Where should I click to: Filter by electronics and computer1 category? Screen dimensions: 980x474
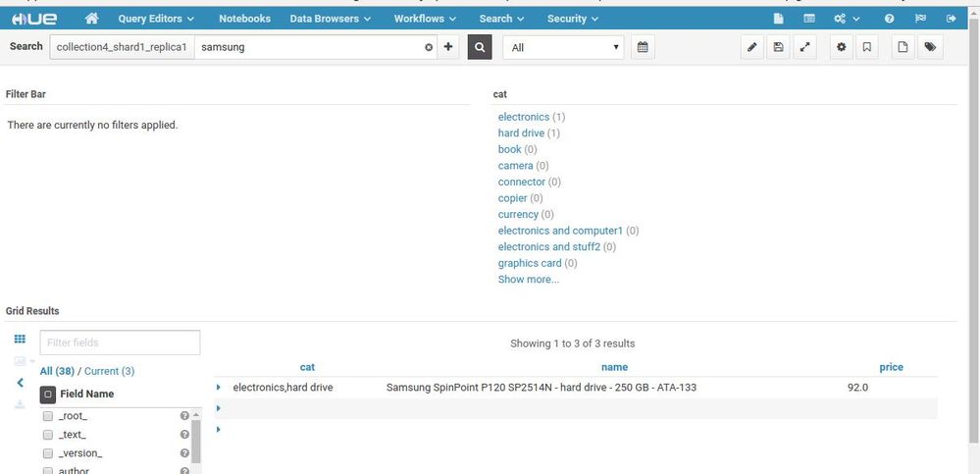560,231
